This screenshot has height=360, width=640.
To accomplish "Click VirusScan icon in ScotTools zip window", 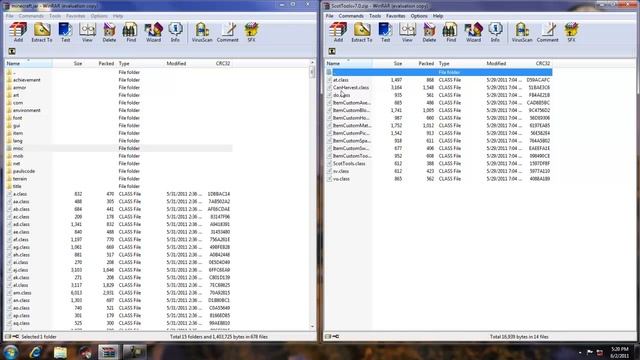I will 522,32.
